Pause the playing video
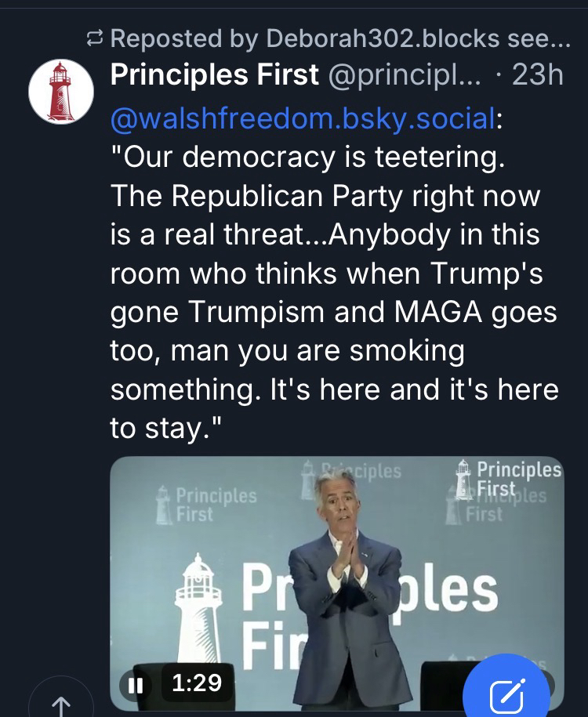588x717 pixels. pos(134,684)
